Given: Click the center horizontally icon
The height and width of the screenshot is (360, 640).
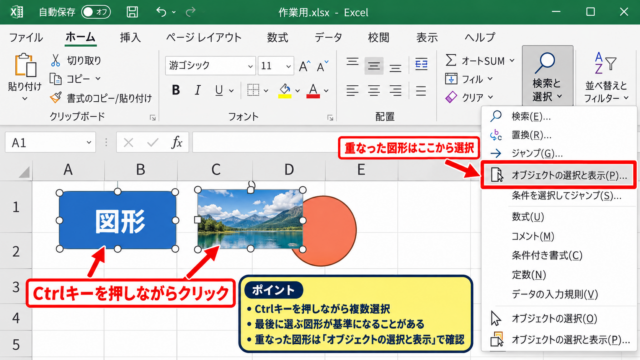Looking at the screenshot, I should coord(374,90).
